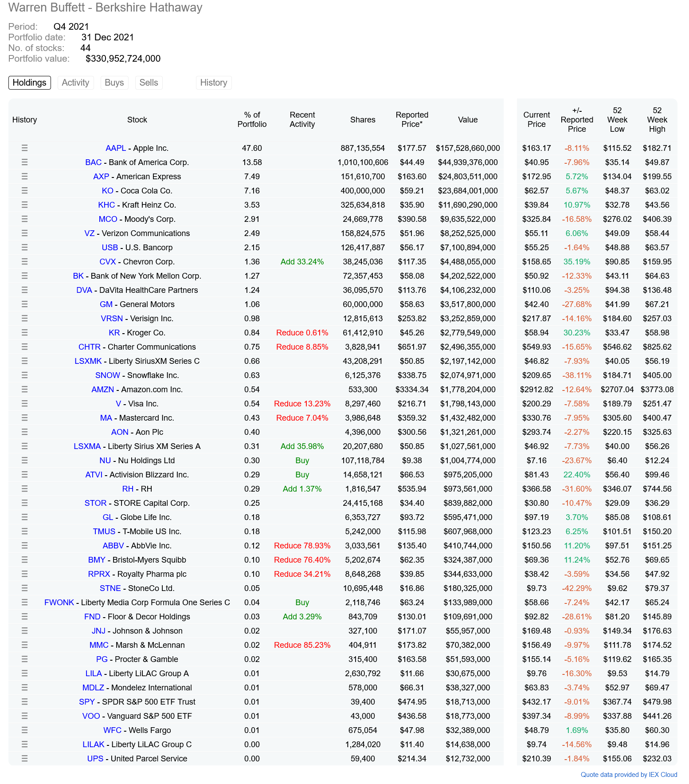
Task: Open the Sells tab
Action: tap(149, 83)
